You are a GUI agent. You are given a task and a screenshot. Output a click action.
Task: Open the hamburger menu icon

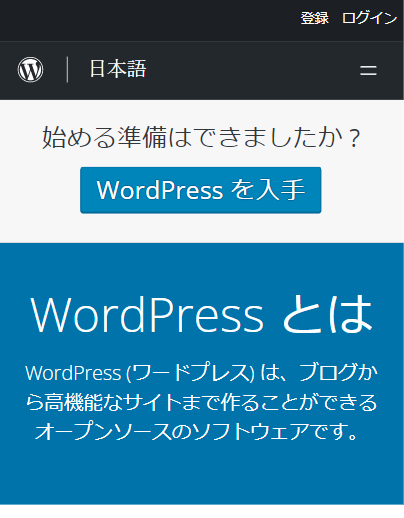[368, 70]
